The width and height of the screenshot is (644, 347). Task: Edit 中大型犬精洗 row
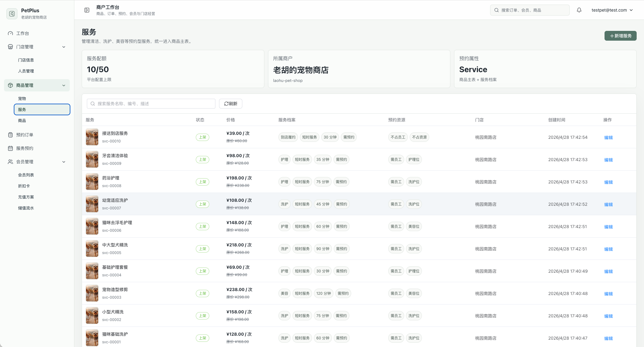[x=608, y=249]
